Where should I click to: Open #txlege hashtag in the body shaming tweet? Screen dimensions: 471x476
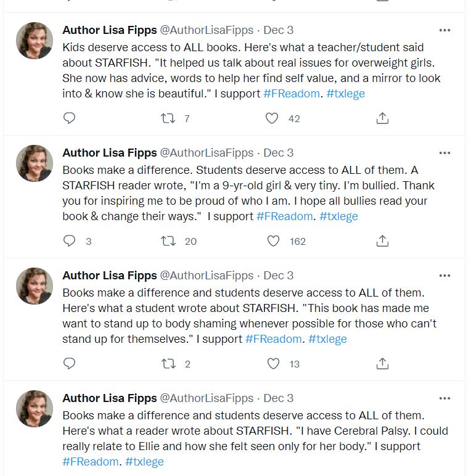coord(327,339)
